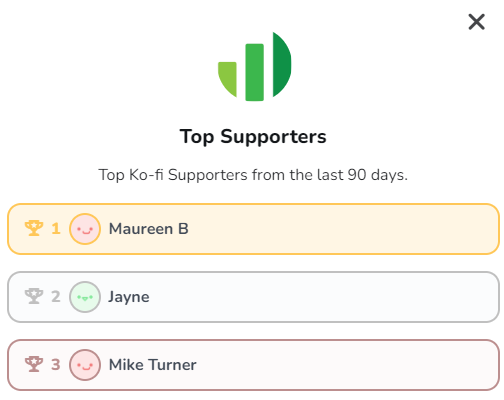Click the gray rank number 2

coord(56,297)
